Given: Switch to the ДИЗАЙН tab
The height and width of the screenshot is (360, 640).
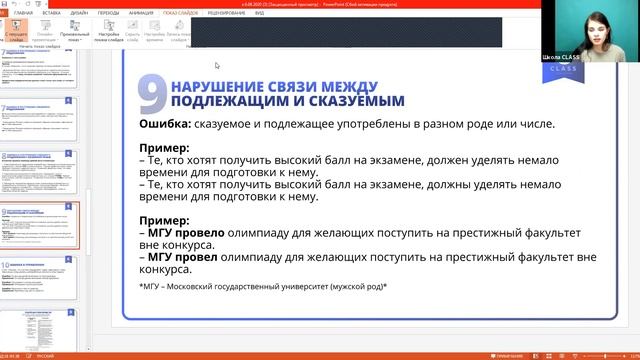Looking at the screenshot, I should (x=79, y=13).
